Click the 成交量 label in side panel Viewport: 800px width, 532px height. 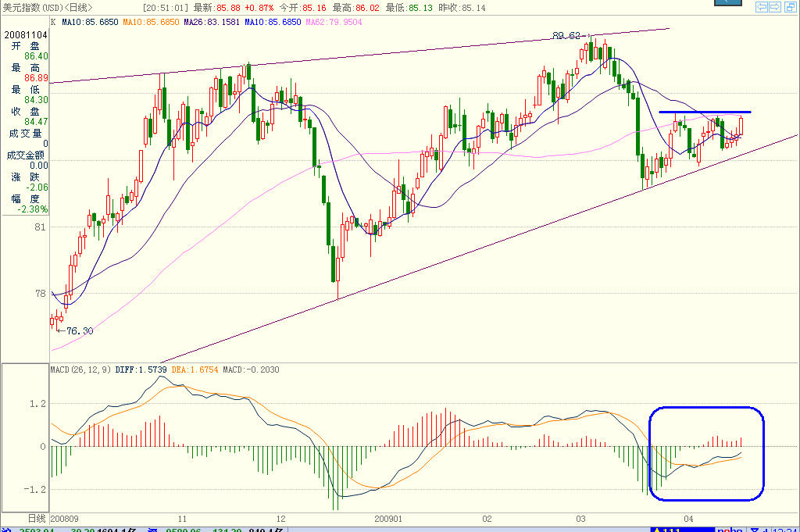coord(25,133)
